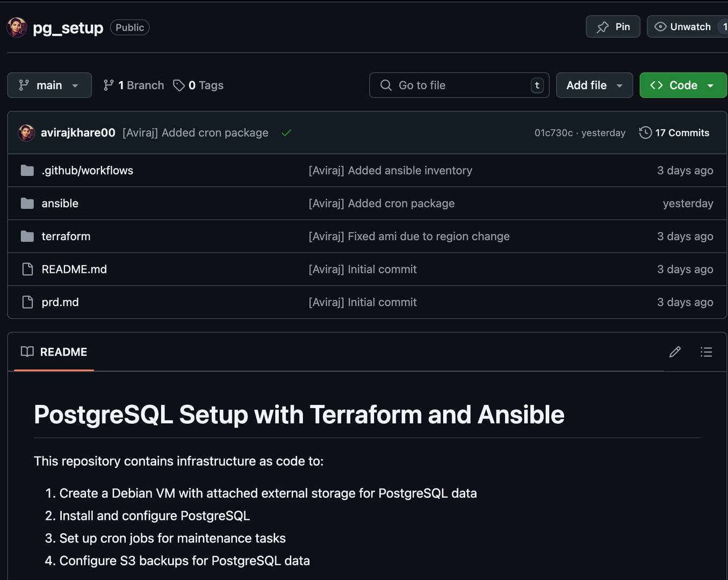The image size is (728, 580).
Task: Click the heading 'PostgreSQL Setup with Terraform and Ansible'
Action: (x=299, y=415)
